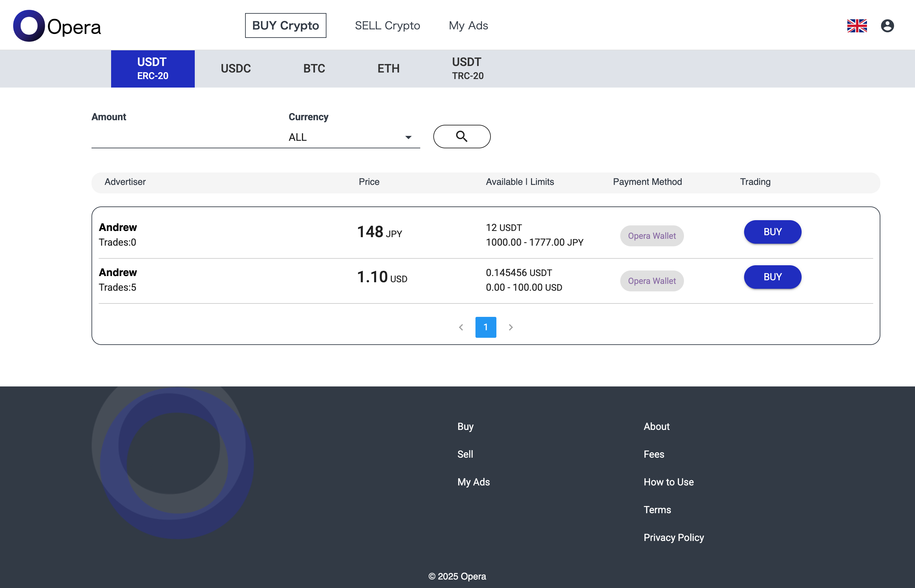The height and width of the screenshot is (588, 915).
Task: Click the magnifying glass search button
Action: click(461, 136)
